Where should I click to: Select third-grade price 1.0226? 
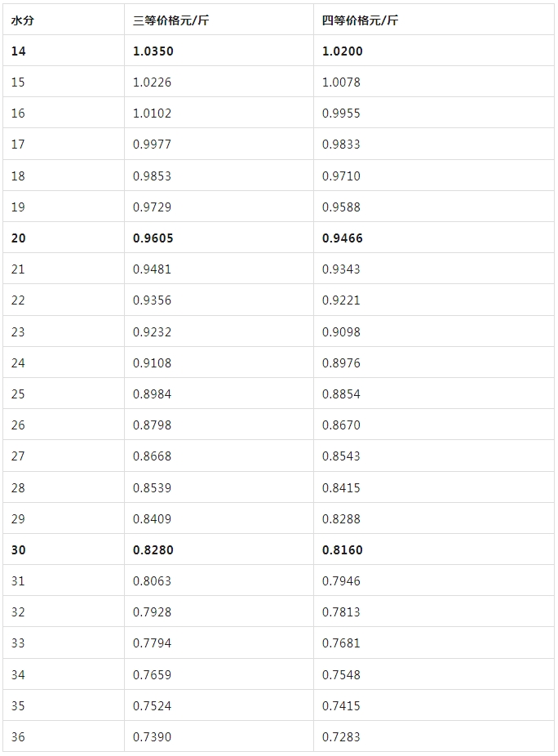(153, 82)
